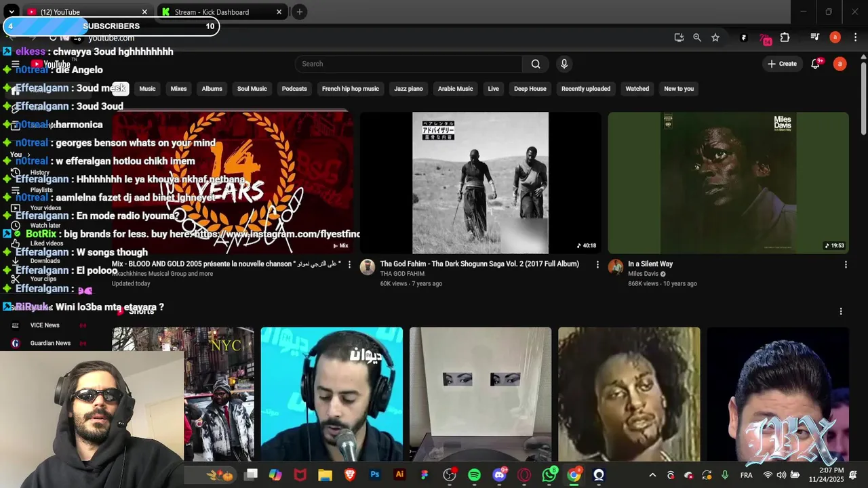Open Guardian News subscription

(x=50, y=343)
